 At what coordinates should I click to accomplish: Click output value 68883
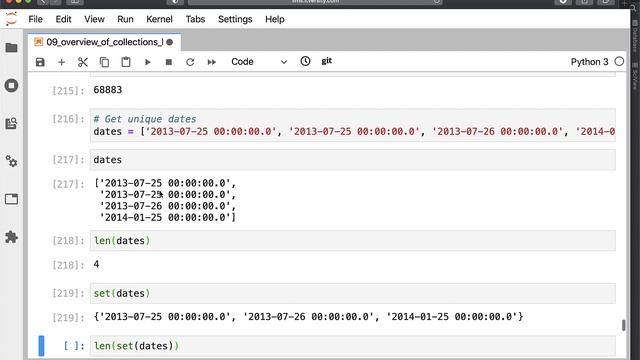click(108, 90)
